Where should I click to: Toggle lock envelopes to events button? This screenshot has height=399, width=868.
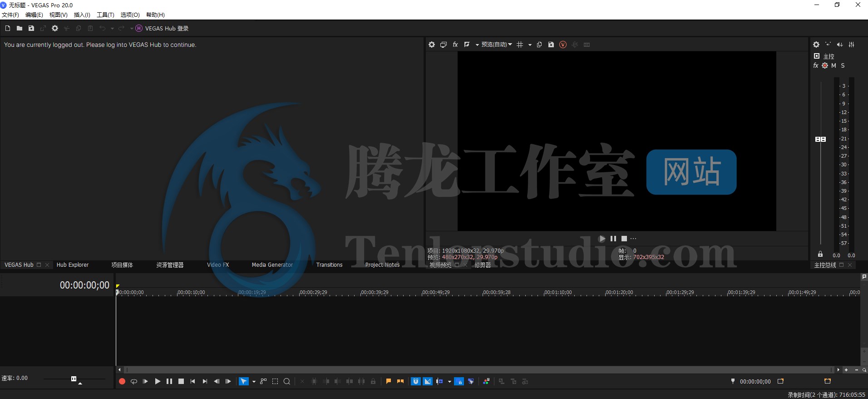[x=459, y=381]
